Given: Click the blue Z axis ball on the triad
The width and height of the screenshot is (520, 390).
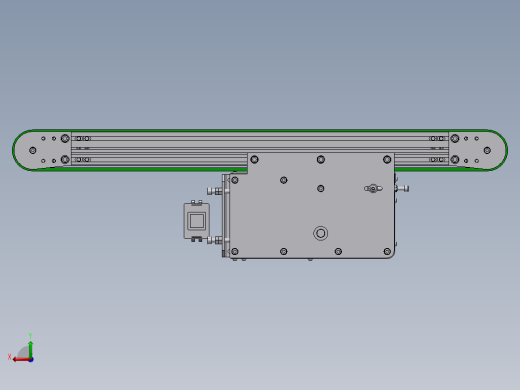Looking at the screenshot, I should 31,360.
